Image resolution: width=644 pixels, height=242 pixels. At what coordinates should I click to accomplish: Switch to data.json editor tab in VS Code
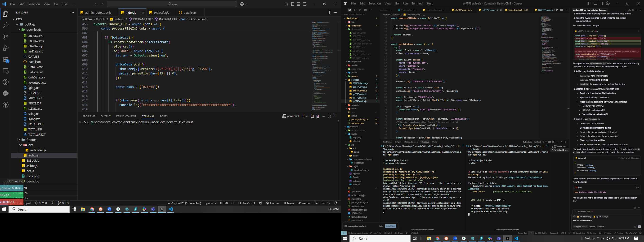point(190,13)
